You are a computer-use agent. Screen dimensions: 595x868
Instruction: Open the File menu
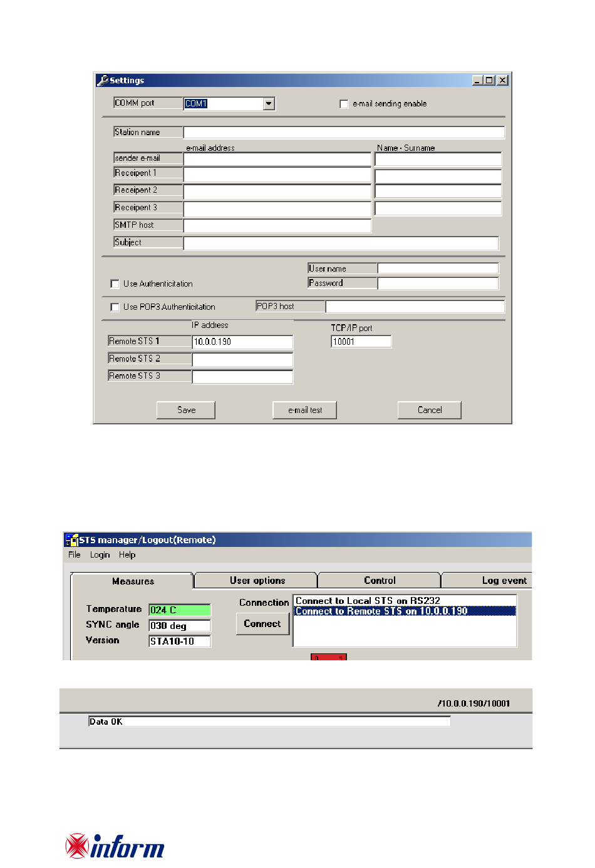click(x=75, y=554)
